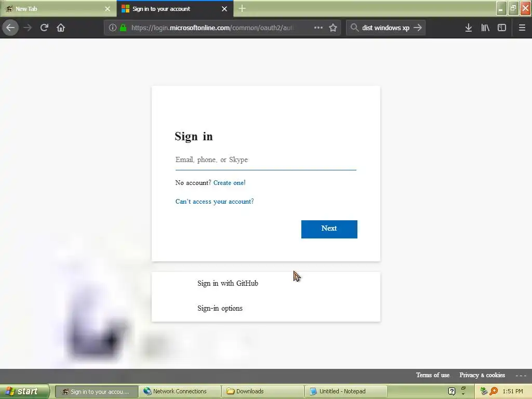Toggle the sidebar view icon
This screenshot has width=532, height=399.
click(x=502, y=28)
